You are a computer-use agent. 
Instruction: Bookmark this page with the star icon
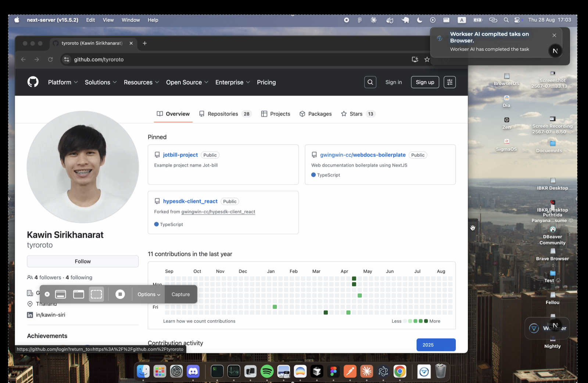[x=427, y=60]
